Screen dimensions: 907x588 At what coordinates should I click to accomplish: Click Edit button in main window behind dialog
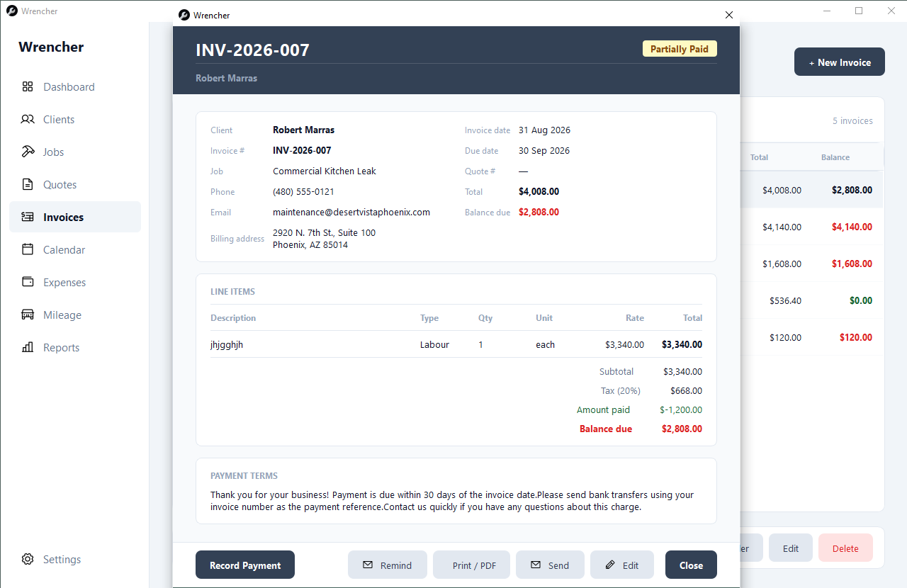click(791, 548)
